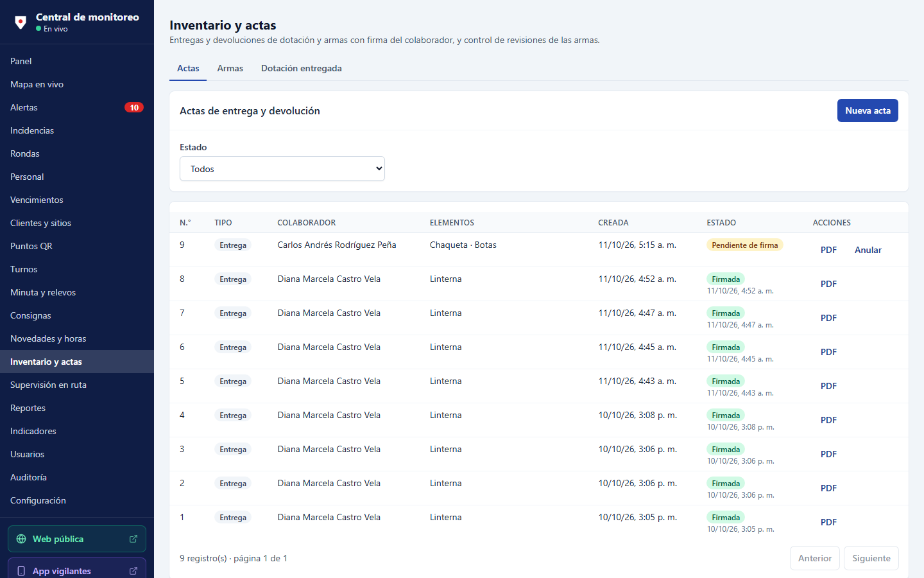
Task: Open Incidencias from the sidebar
Action: (77, 130)
